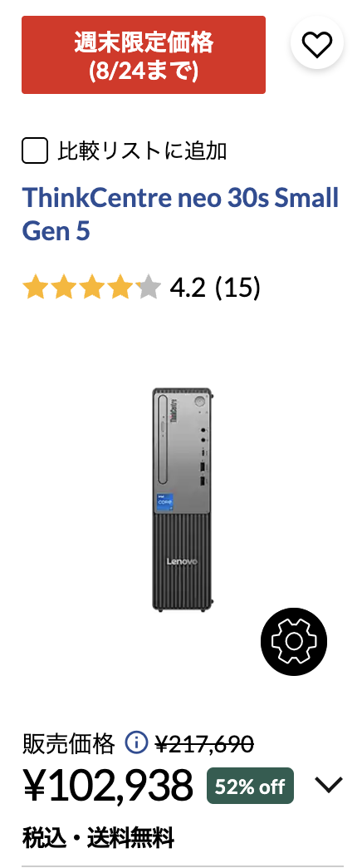Add product to wishlist with heart icon

coord(316,44)
